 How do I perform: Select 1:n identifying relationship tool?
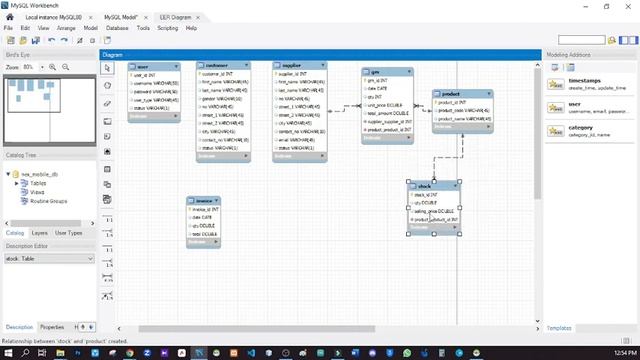point(107,262)
